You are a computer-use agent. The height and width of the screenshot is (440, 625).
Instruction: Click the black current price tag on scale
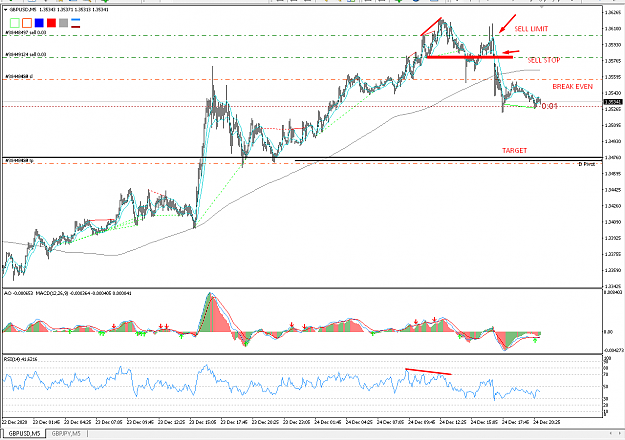[x=613, y=102]
